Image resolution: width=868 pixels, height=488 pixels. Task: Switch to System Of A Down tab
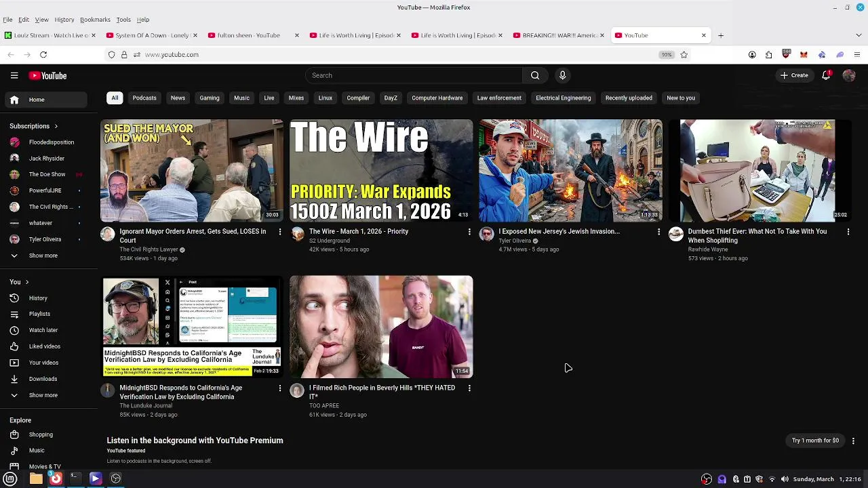(152, 35)
